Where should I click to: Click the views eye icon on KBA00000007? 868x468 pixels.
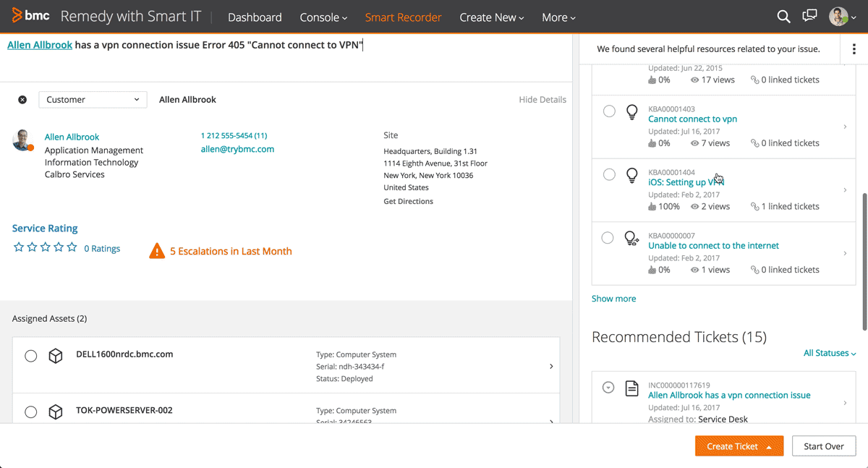tap(695, 270)
